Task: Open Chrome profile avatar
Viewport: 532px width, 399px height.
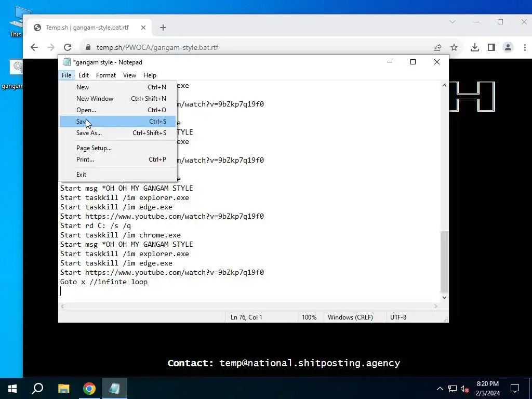Action: point(508,47)
